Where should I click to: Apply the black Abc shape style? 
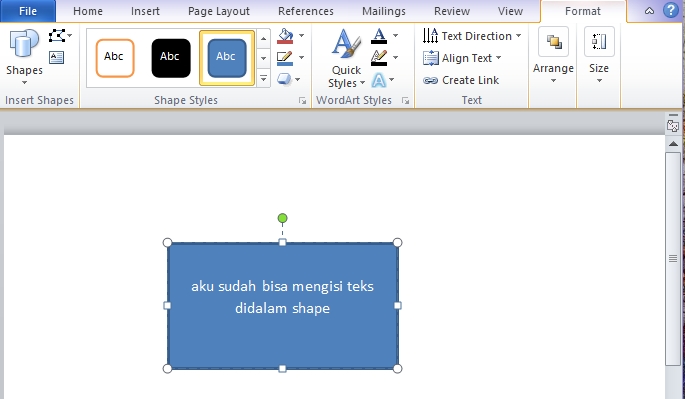coord(171,58)
